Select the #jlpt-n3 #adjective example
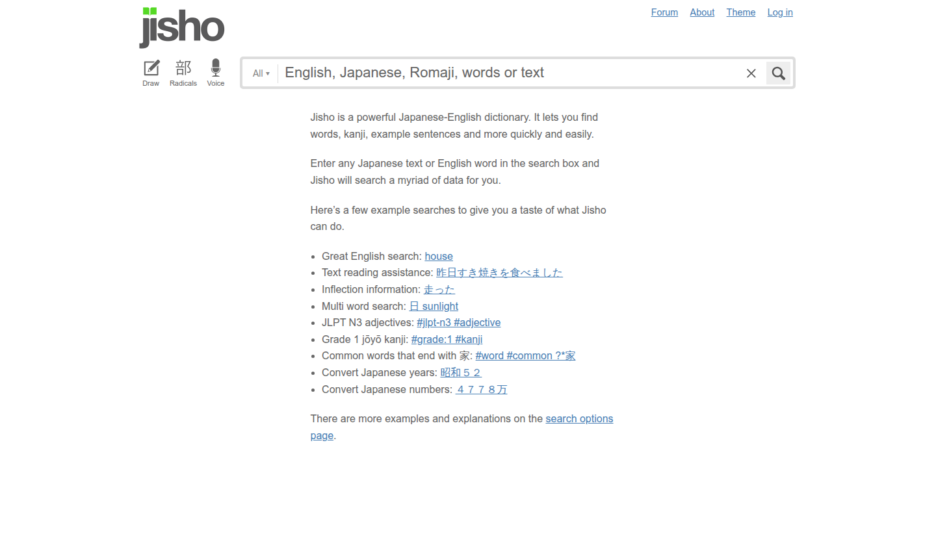The image size is (936, 560). tap(458, 323)
